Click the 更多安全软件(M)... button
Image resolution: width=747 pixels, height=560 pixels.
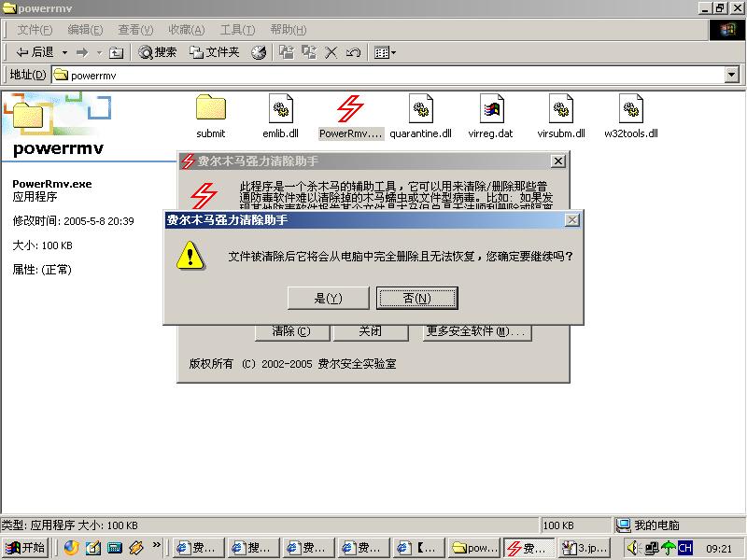click(476, 332)
